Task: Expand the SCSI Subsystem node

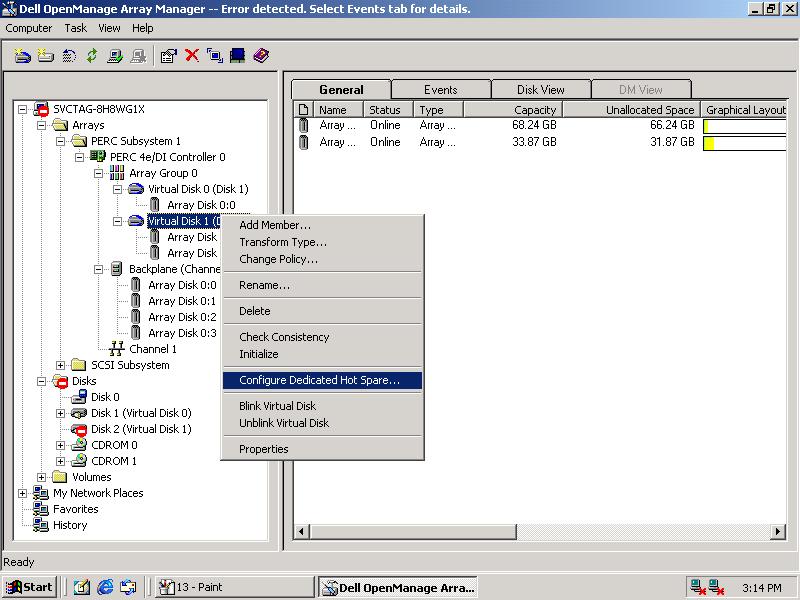Action: pyautogui.click(x=61, y=365)
